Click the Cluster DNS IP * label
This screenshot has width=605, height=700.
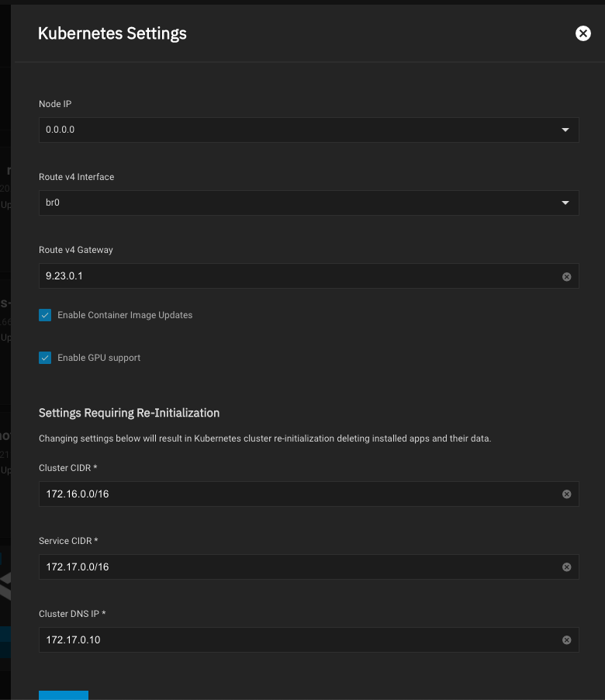point(72,614)
